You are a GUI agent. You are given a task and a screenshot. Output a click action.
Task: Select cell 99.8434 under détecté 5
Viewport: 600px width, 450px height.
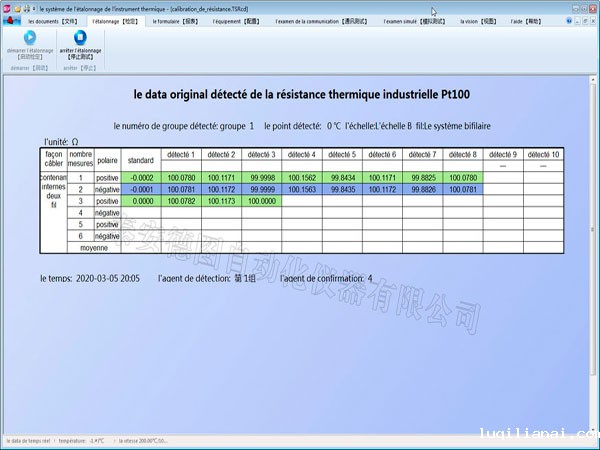click(x=342, y=178)
